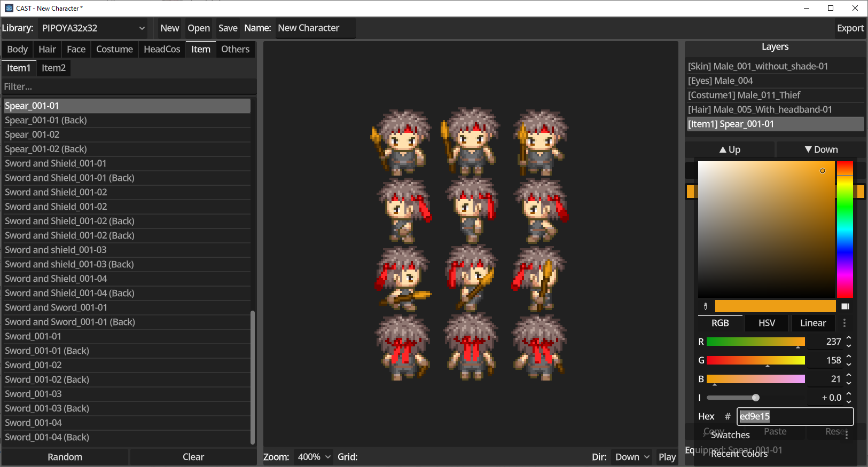Select Spear_001-02 in item list
The height and width of the screenshot is (467, 868).
click(127, 134)
